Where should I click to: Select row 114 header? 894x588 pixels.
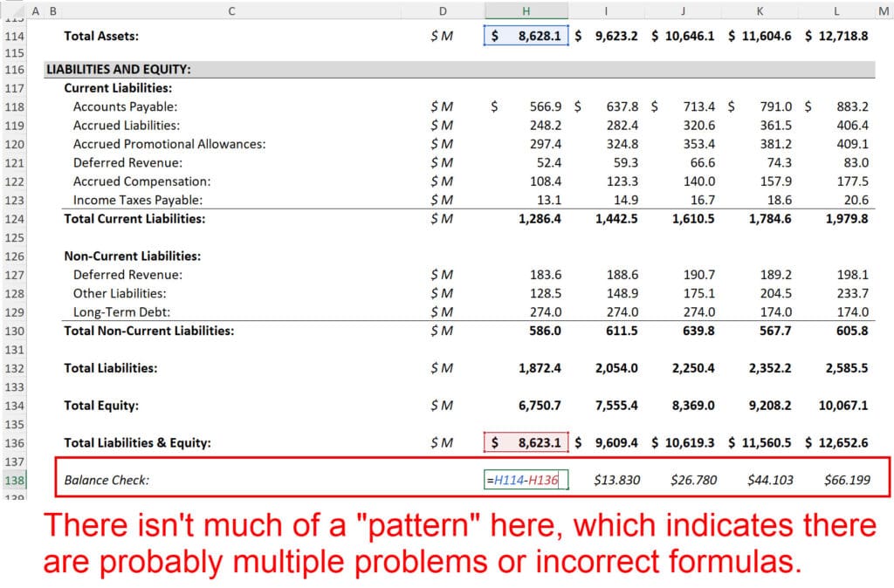(x=13, y=36)
